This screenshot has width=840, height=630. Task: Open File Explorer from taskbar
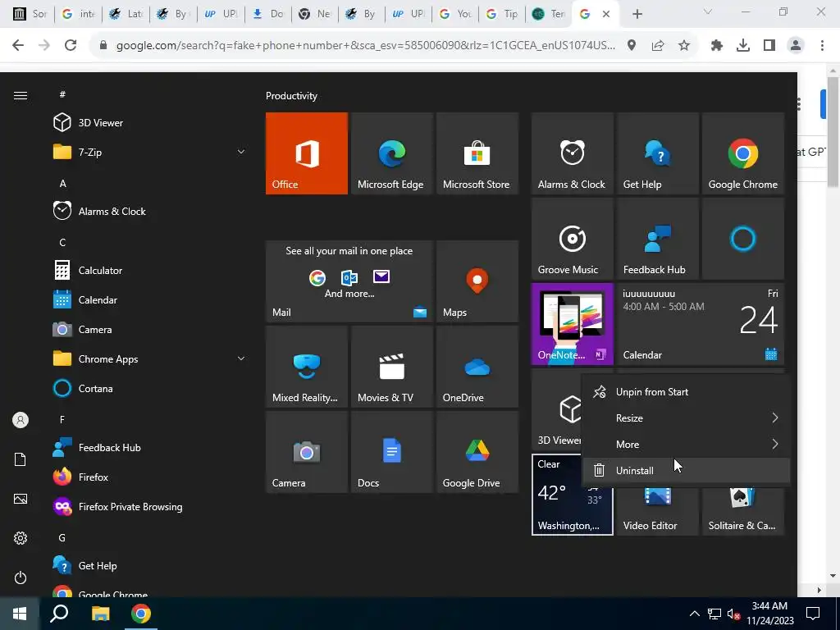coord(100,614)
